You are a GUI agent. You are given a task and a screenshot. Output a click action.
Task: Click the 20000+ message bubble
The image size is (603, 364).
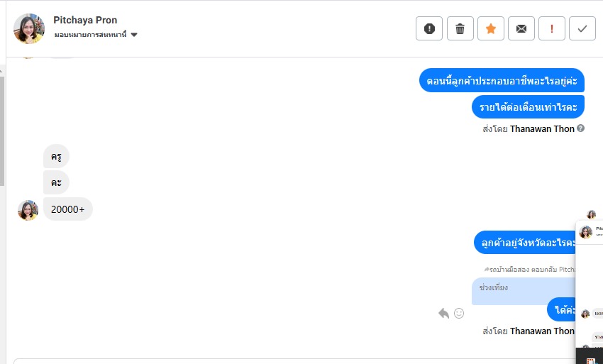tap(68, 209)
